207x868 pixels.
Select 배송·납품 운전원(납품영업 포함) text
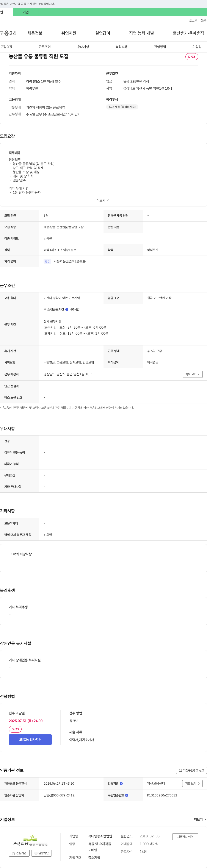[x=64, y=227]
